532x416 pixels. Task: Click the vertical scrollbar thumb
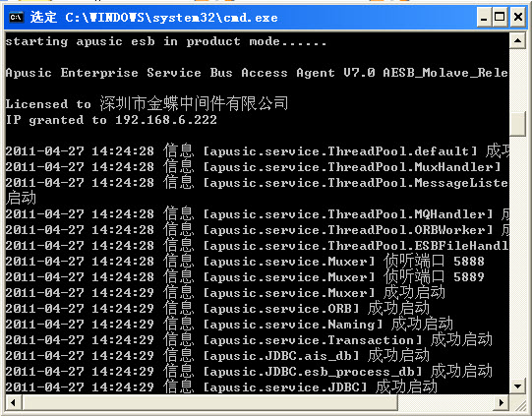[518, 124]
